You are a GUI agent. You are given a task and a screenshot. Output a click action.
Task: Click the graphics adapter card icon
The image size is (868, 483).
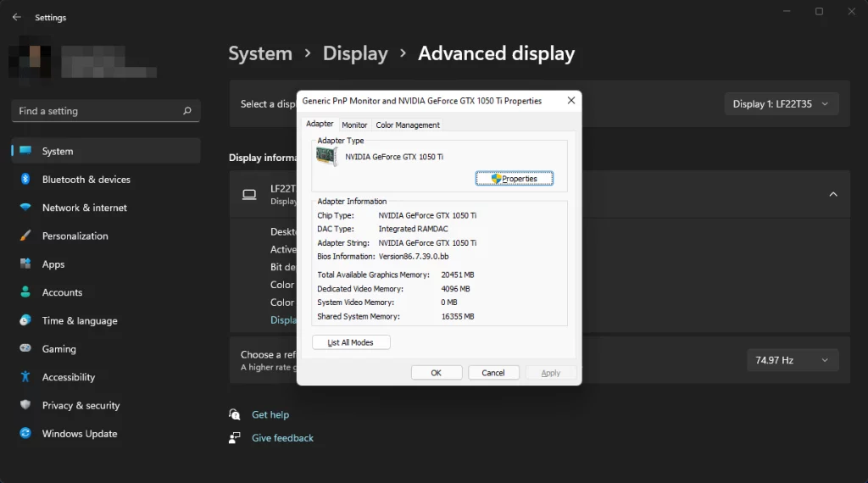[x=326, y=157]
